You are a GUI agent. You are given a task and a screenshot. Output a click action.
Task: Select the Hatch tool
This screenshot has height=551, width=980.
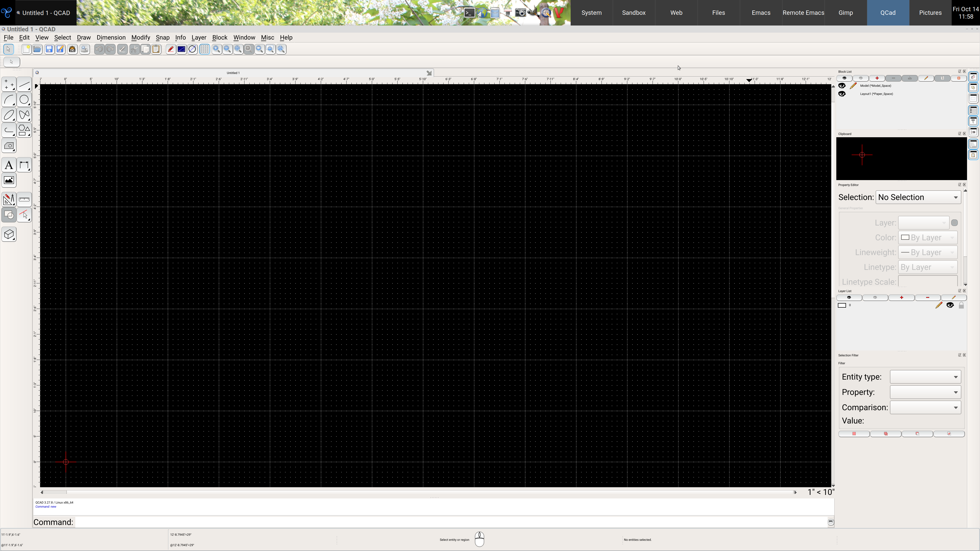9,146
